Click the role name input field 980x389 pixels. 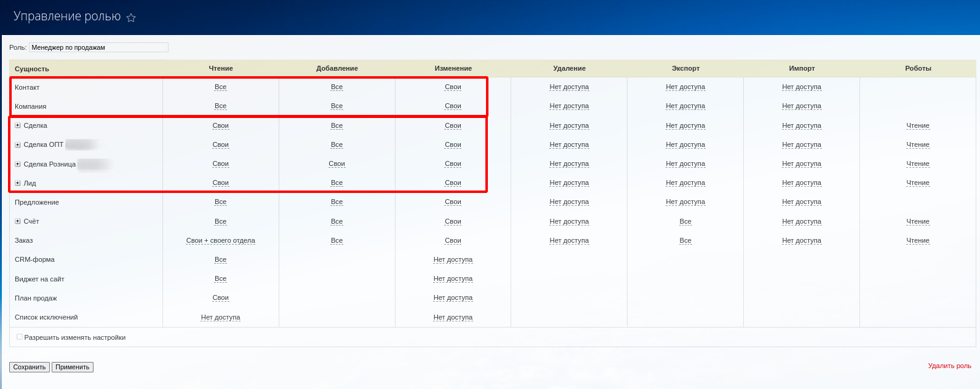pyautogui.click(x=98, y=47)
